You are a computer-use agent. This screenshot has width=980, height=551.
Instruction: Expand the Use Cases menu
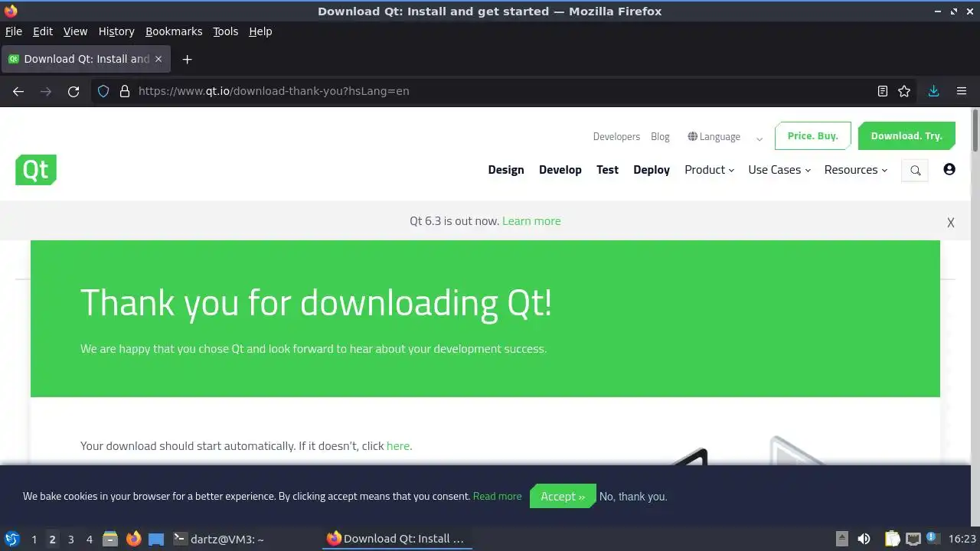779,170
